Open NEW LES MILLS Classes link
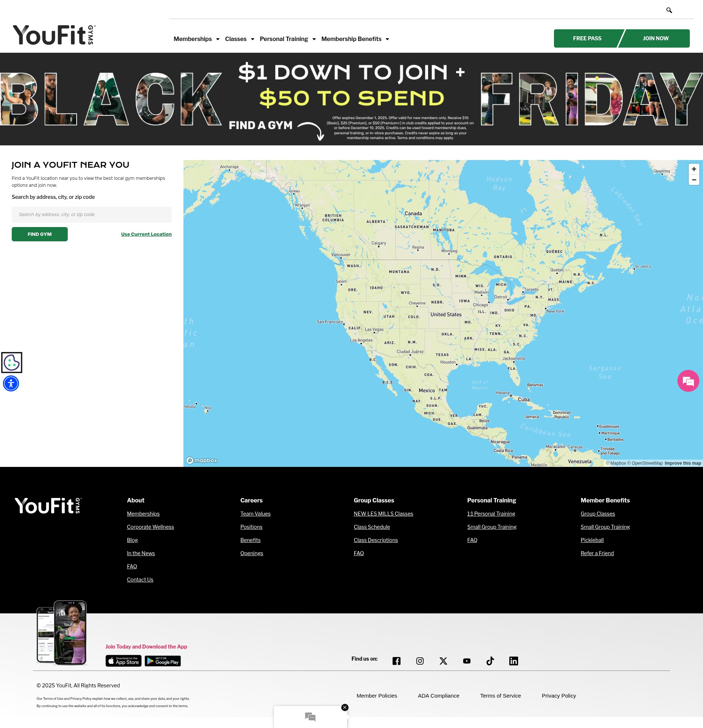The height and width of the screenshot is (728, 703). (x=383, y=514)
